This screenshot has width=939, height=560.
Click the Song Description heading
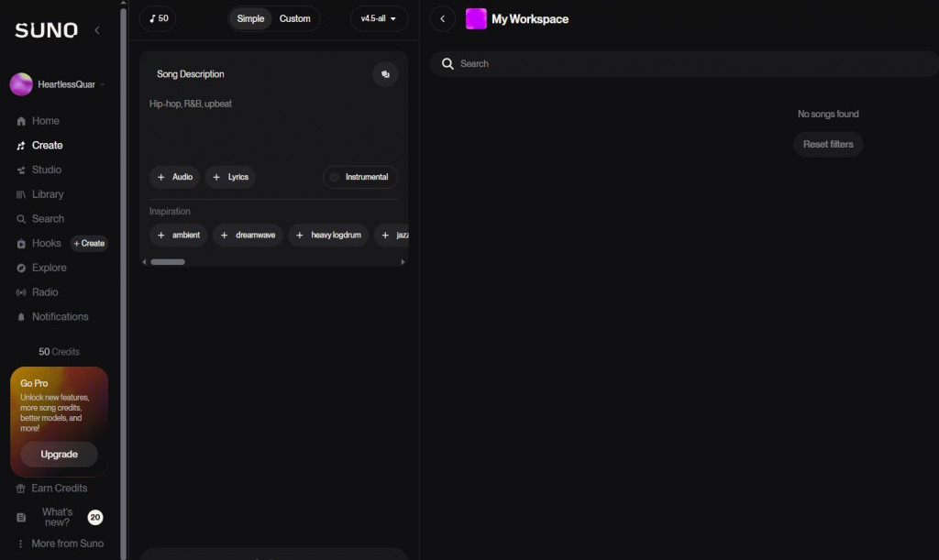click(191, 74)
